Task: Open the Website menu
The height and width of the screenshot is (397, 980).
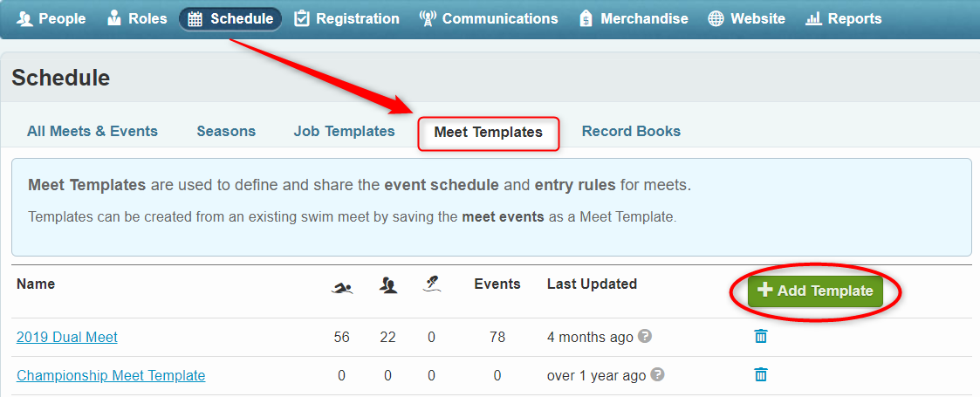Action: (x=746, y=18)
